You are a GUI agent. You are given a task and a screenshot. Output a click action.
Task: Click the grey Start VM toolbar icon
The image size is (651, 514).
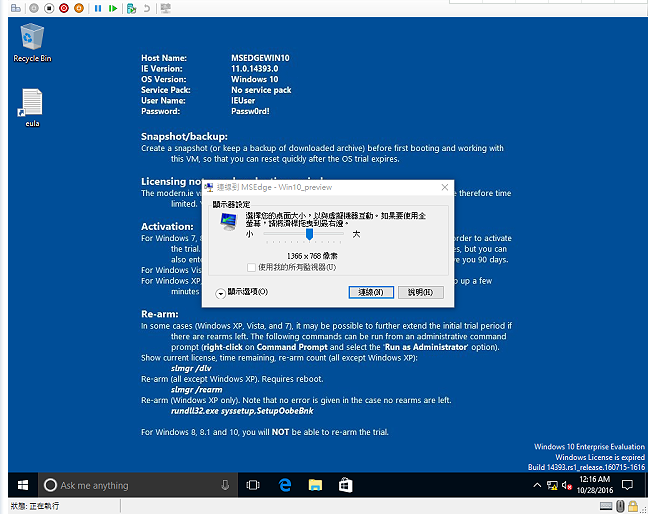tap(34, 8)
